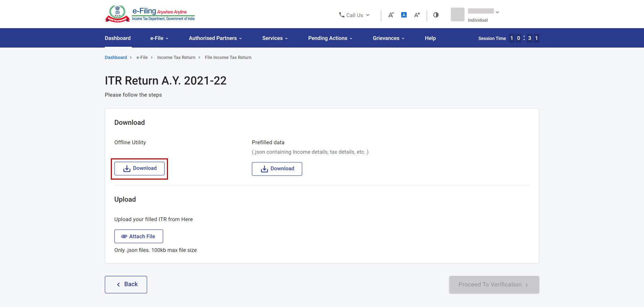This screenshot has width=644, height=307.
Task: Go to the Help tab
Action: pyautogui.click(x=430, y=38)
